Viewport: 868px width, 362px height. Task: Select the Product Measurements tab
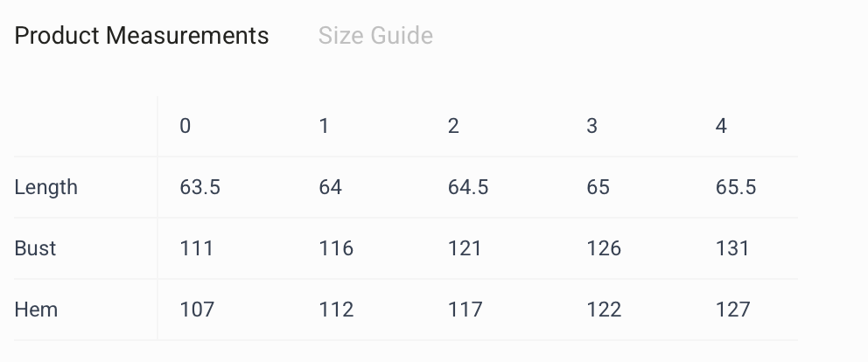tap(142, 36)
